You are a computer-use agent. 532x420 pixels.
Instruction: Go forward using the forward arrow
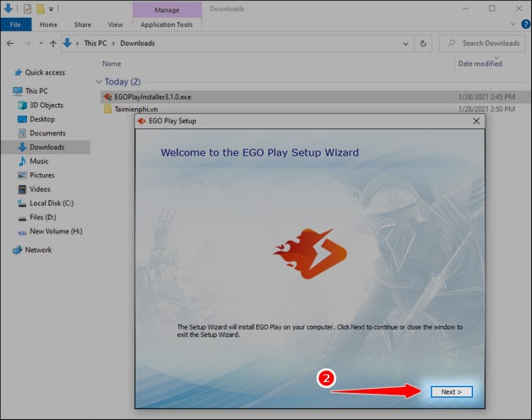tap(27, 43)
